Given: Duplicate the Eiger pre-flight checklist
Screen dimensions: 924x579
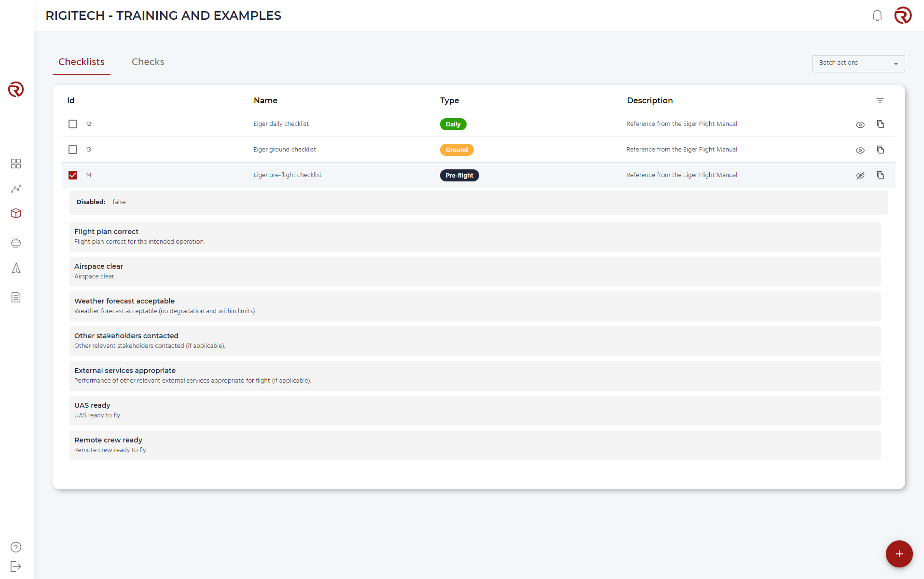Looking at the screenshot, I should (881, 175).
